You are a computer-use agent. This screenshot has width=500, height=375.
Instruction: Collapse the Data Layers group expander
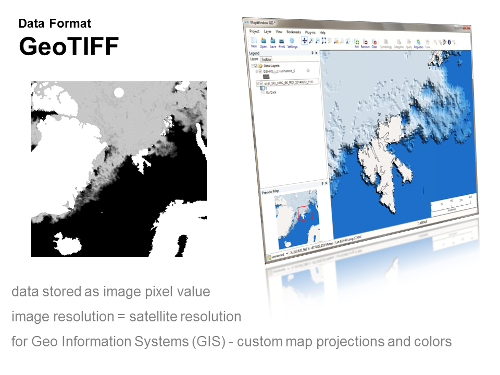pos(253,66)
